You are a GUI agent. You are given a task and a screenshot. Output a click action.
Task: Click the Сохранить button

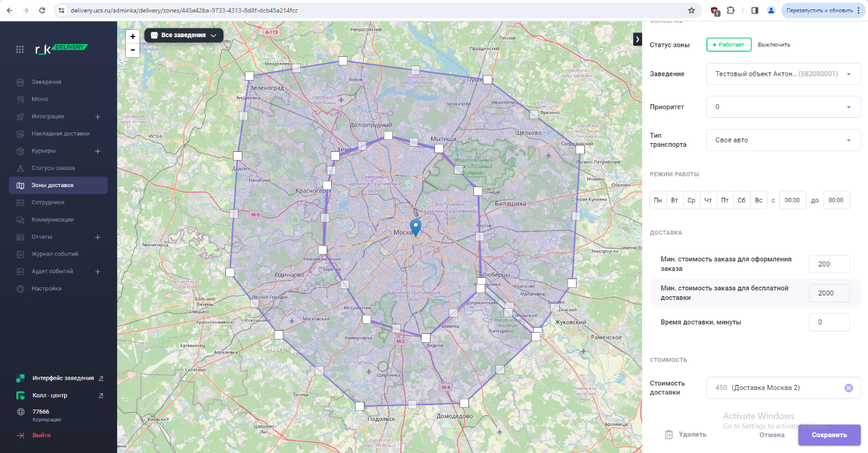tap(829, 435)
